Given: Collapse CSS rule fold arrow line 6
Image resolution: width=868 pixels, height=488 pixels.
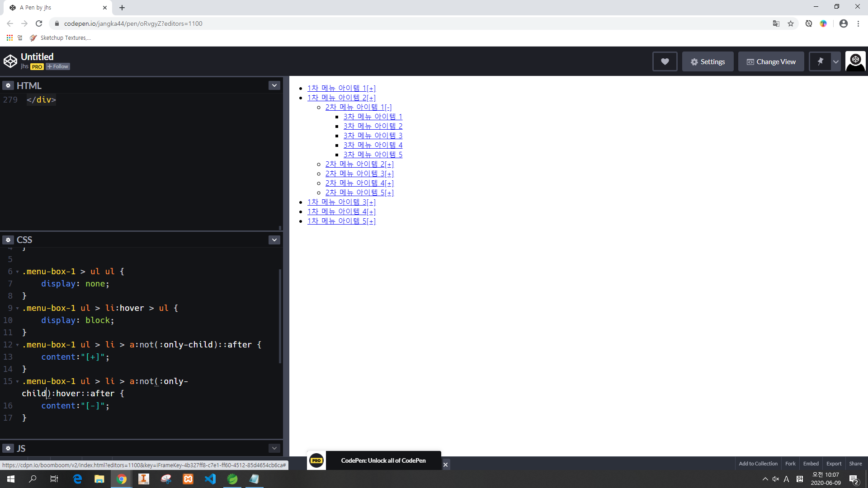Looking at the screenshot, I should pyautogui.click(x=17, y=272).
